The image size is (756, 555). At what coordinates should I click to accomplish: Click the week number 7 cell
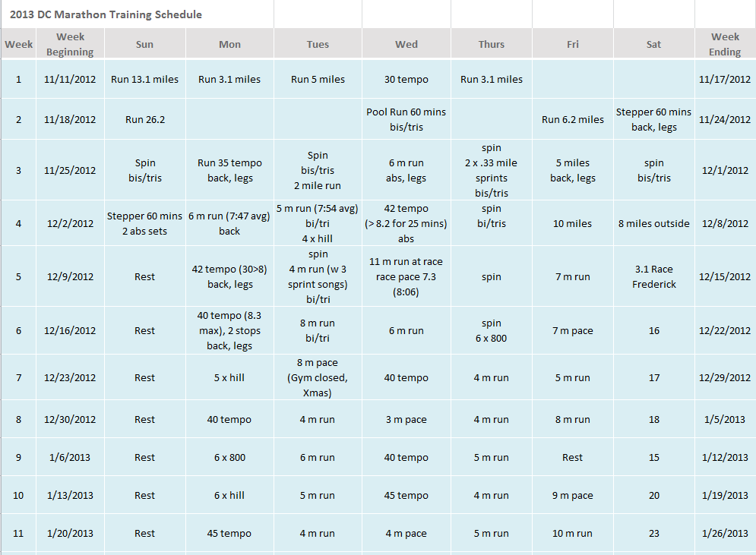click(18, 377)
